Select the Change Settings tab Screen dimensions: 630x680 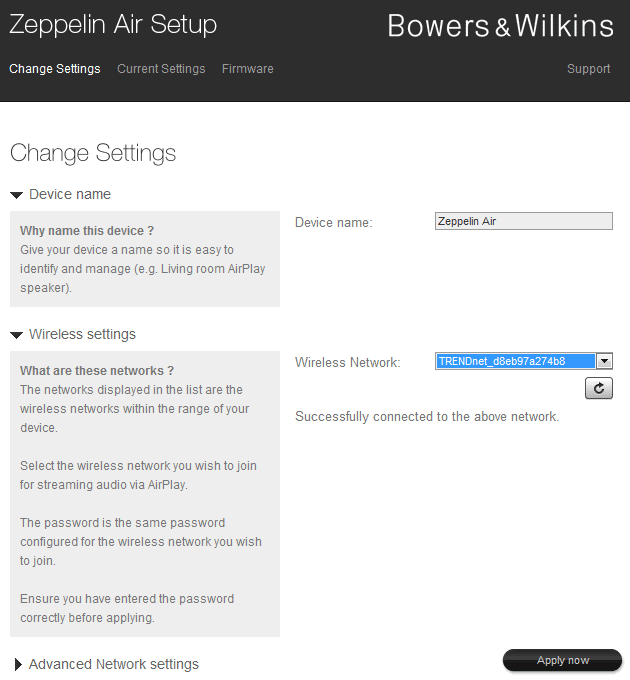point(55,69)
